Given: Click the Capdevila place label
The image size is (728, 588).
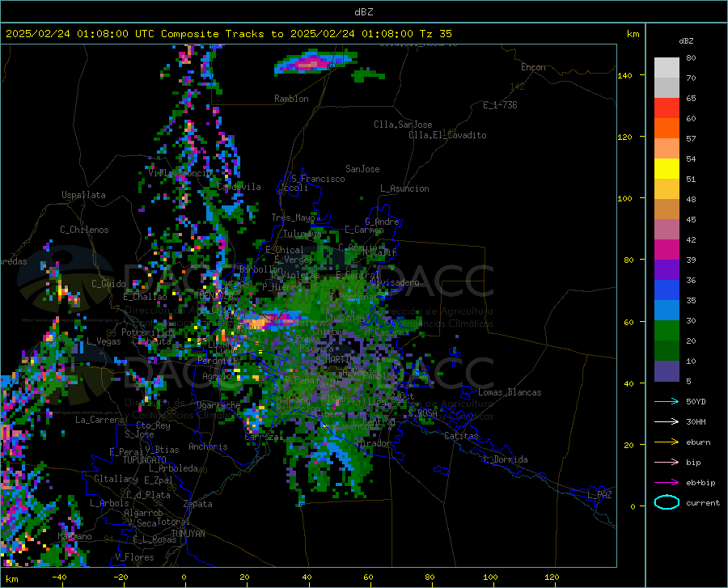Looking at the screenshot, I should pos(239,187).
